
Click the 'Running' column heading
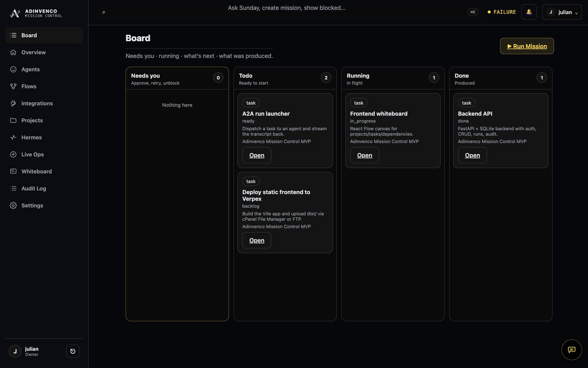[x=358, y=76]
